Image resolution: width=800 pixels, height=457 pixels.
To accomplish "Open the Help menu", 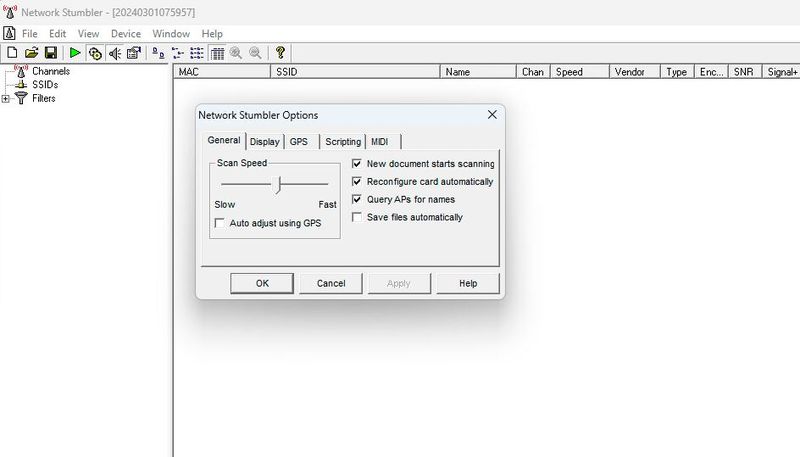I will pyautogui.click(x=212, y=34).
